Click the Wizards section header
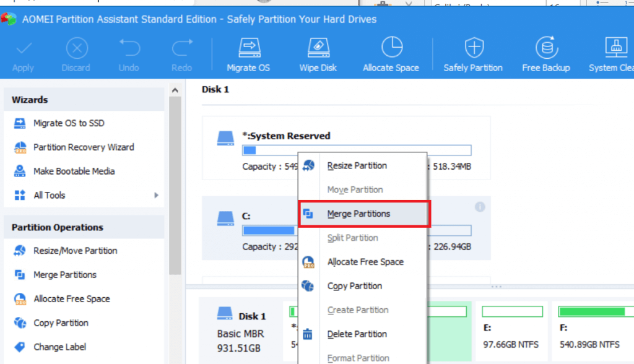Image resolution: width=634 pixels, height=364 pixels. coord(84,100)
